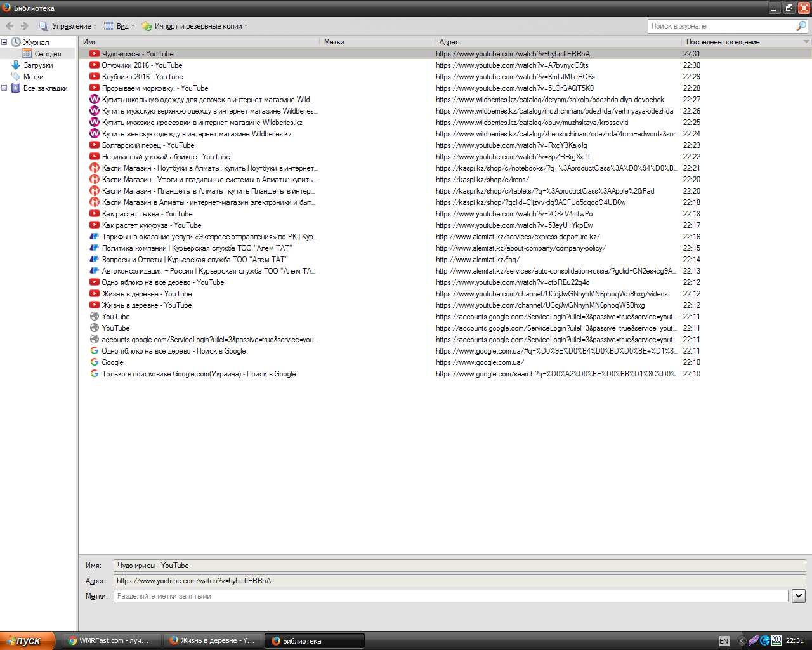Click Алем ТАТ icon of Вопросы и Ответы row

(95, 260)
